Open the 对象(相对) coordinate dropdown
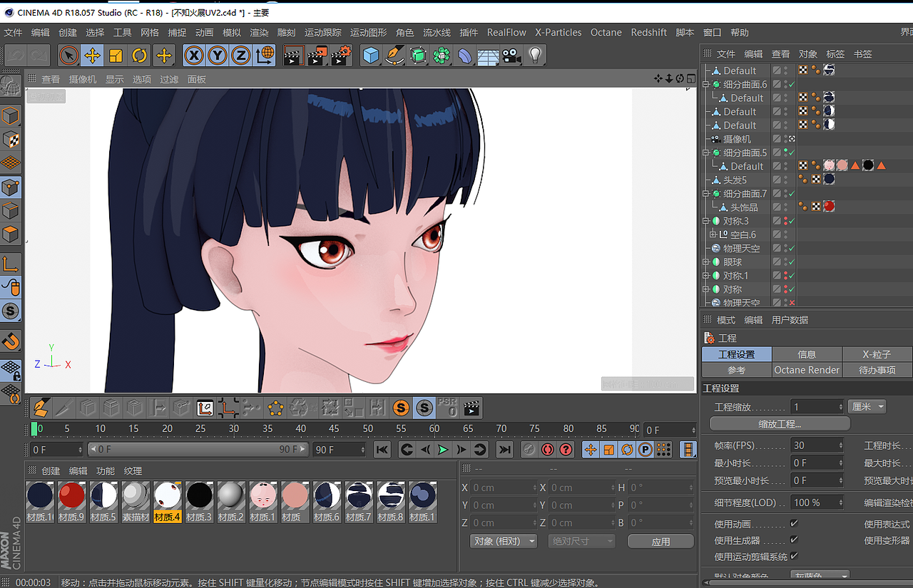Screen dimensions: 913x588 point(503,541)
